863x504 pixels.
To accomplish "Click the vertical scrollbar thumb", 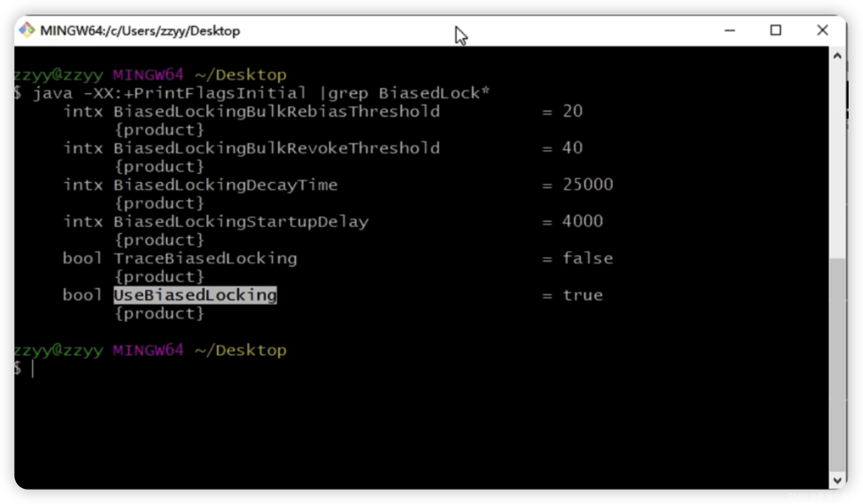I will (x=837, y=364).
